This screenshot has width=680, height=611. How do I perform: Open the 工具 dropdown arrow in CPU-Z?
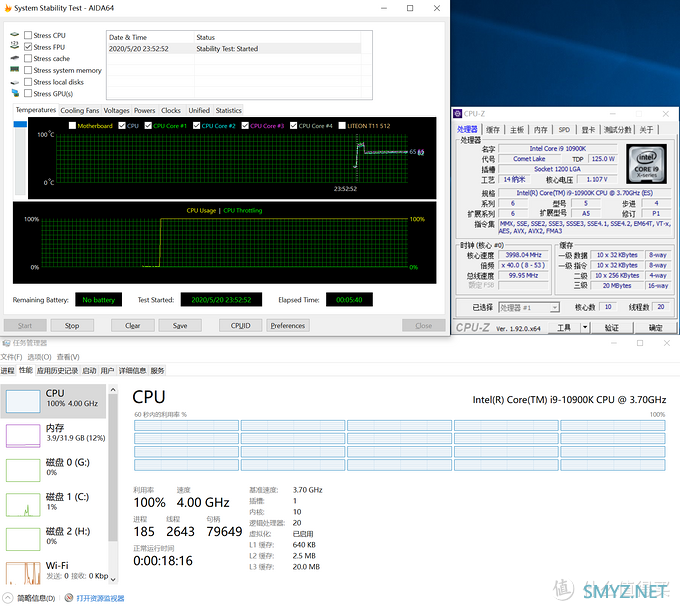click(x=585, y=327)
